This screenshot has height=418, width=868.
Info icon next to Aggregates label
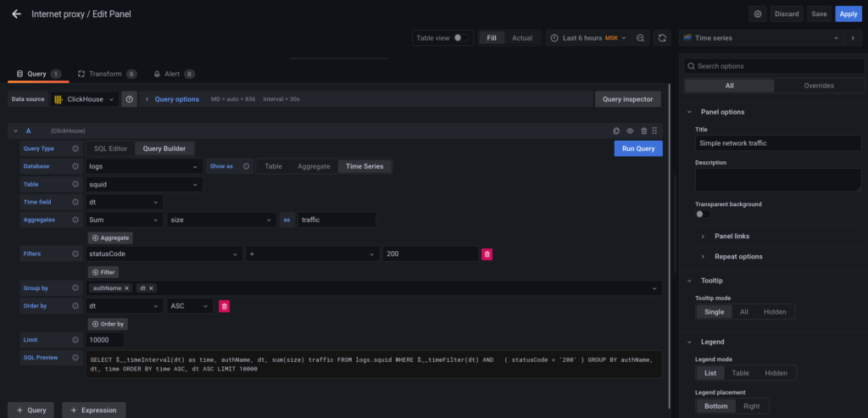tap(75, 220)
